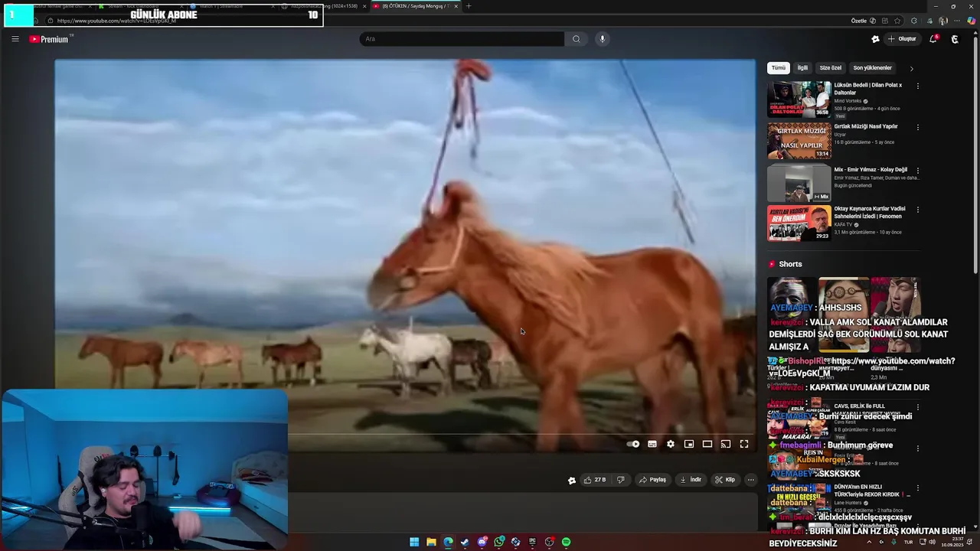Viewport: 980px width, 551px height.
Task: Click the browser address bar URL
Action: click(115, 21)
